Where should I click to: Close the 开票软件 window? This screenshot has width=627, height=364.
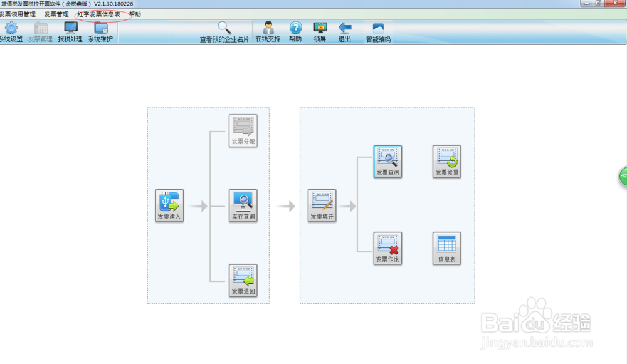616,3
